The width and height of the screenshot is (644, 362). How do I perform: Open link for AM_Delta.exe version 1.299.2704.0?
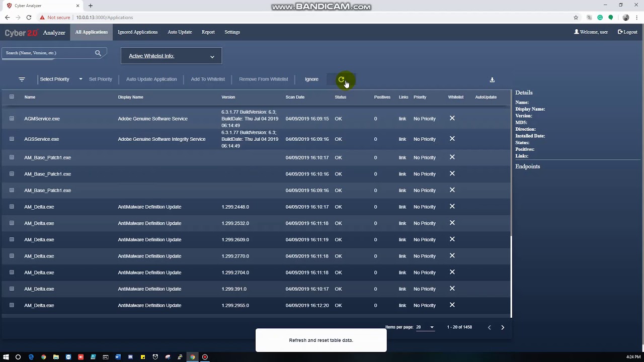click(x=403, y=273)
